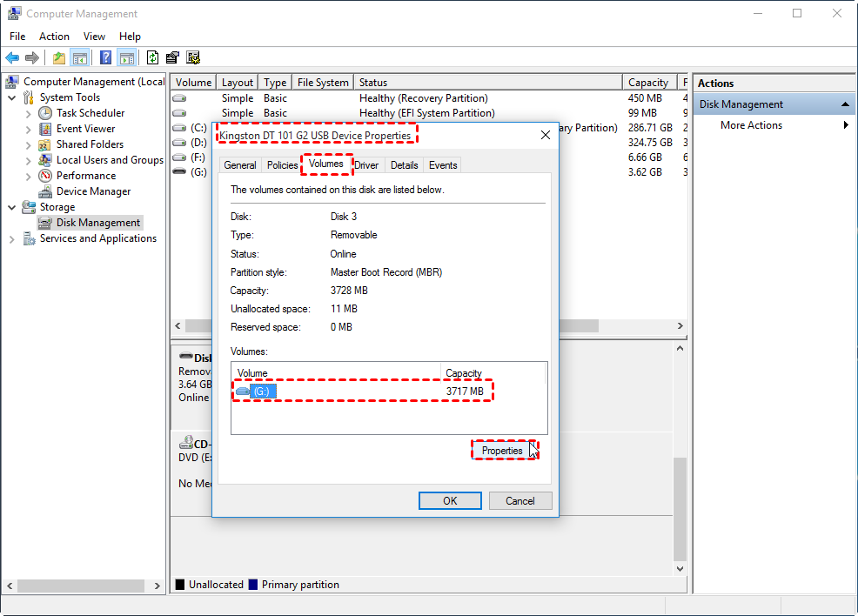Expand Local Users and Groups node
This screenshot has width=858, height=616.
[x=29, y=161]
